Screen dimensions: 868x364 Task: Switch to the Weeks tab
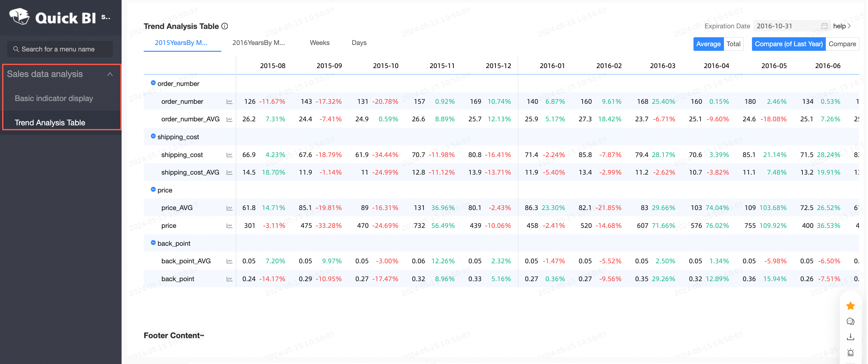pyautogui.click(x=319, y=43)
